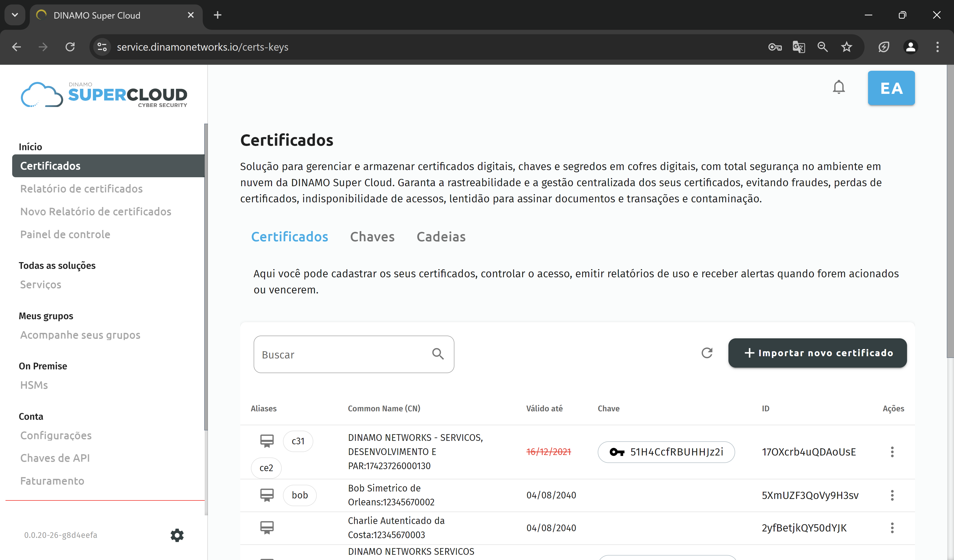Viewport: 954px width, 560px height.
Task: Open Novo Relatório de certificados
Action: [96, 211]
